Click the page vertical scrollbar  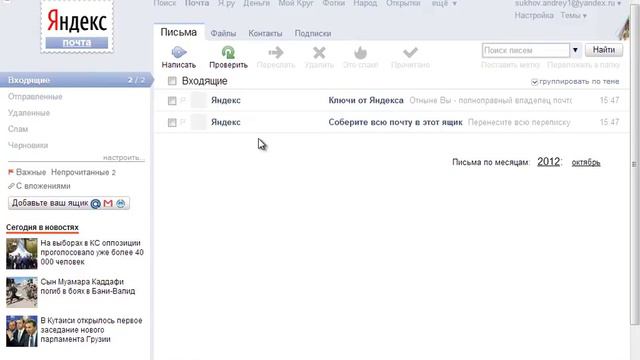pyautogui.click(x=634, y=163)
